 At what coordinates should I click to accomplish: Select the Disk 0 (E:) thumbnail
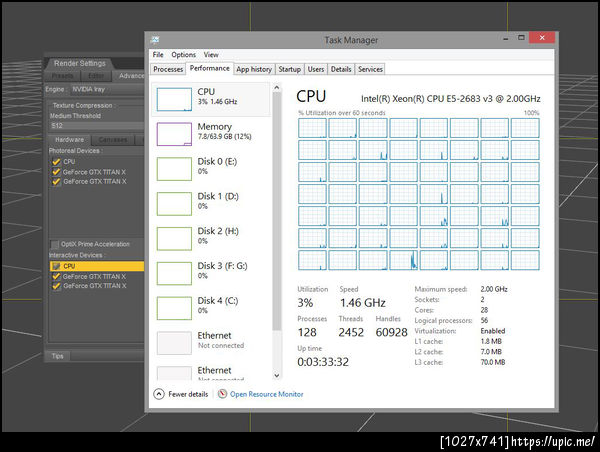[174, 169]
